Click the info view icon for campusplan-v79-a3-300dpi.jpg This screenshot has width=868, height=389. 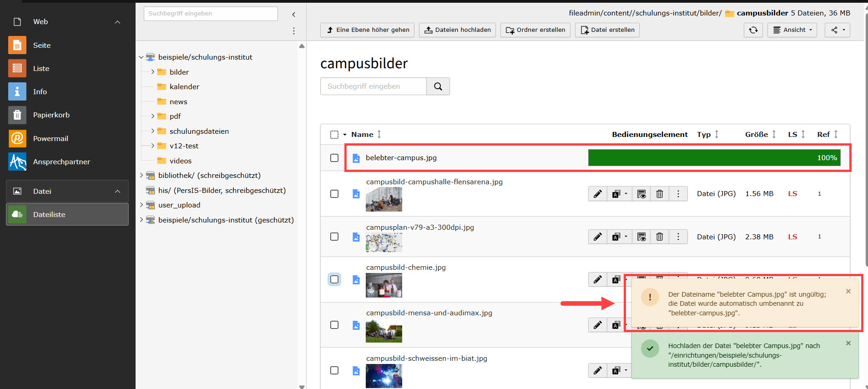tap(641, 237)
